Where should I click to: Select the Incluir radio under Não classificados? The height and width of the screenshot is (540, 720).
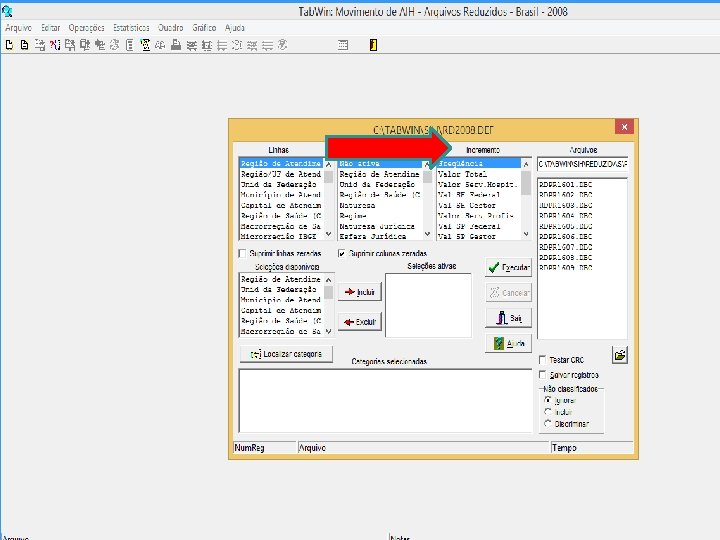547,412
